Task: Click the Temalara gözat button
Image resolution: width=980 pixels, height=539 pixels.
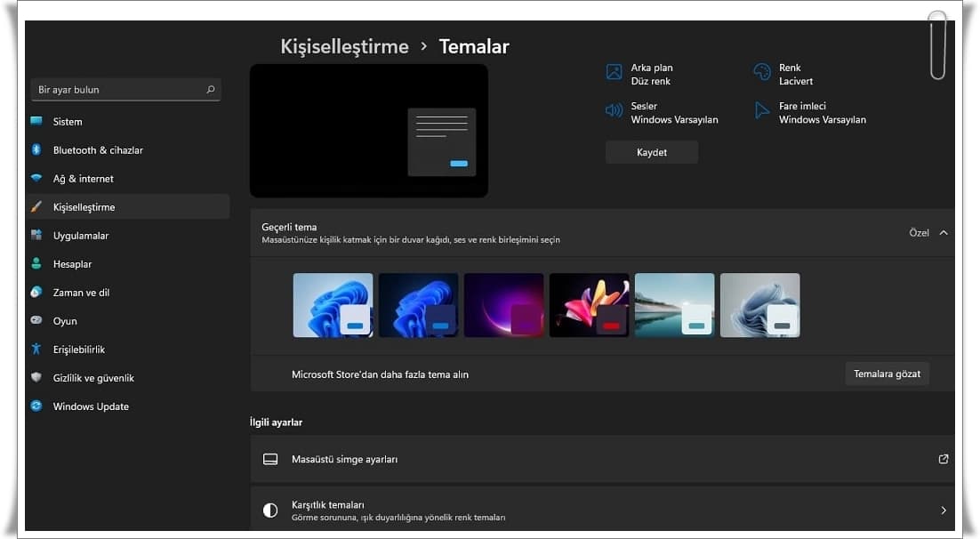Action: (x=887, y=374)
